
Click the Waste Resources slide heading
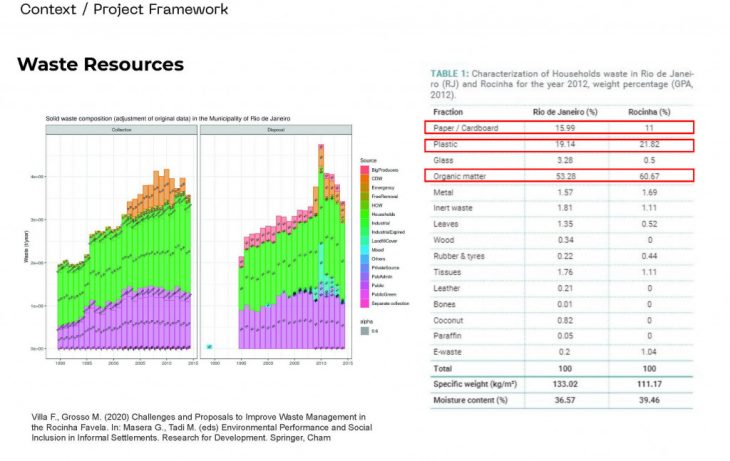100,65
